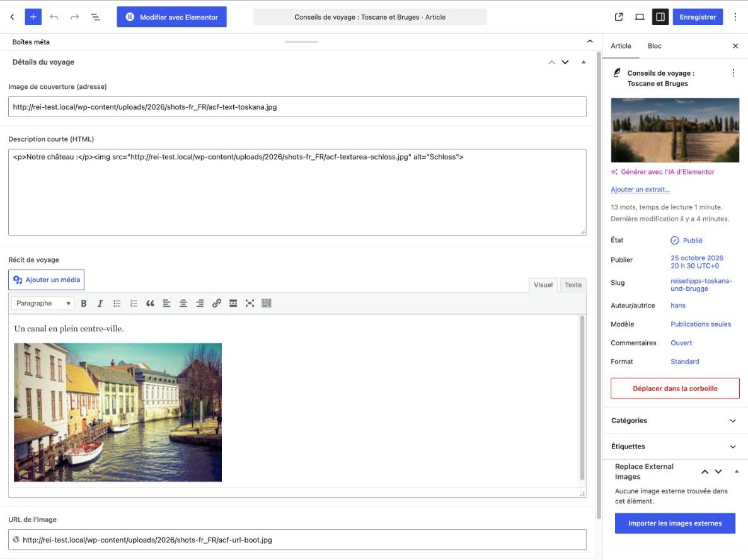Switch to the Bloc sidebar tab

[655, 46]
